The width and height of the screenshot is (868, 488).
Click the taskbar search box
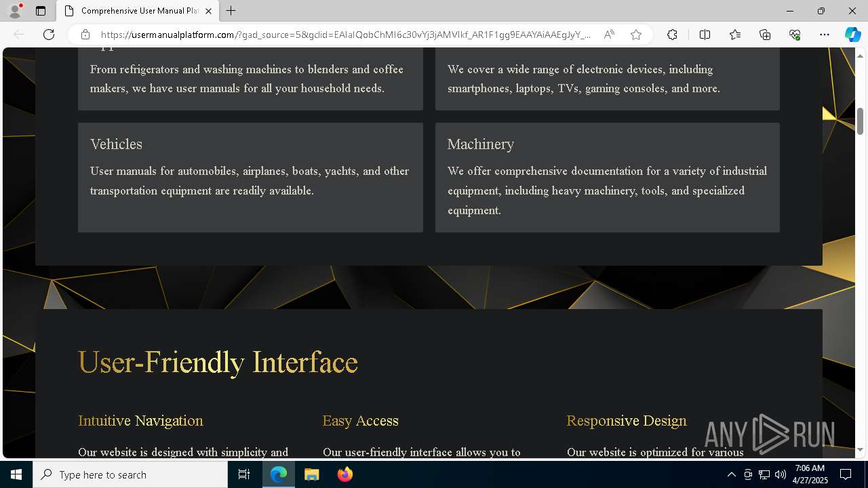coord(130,474)
